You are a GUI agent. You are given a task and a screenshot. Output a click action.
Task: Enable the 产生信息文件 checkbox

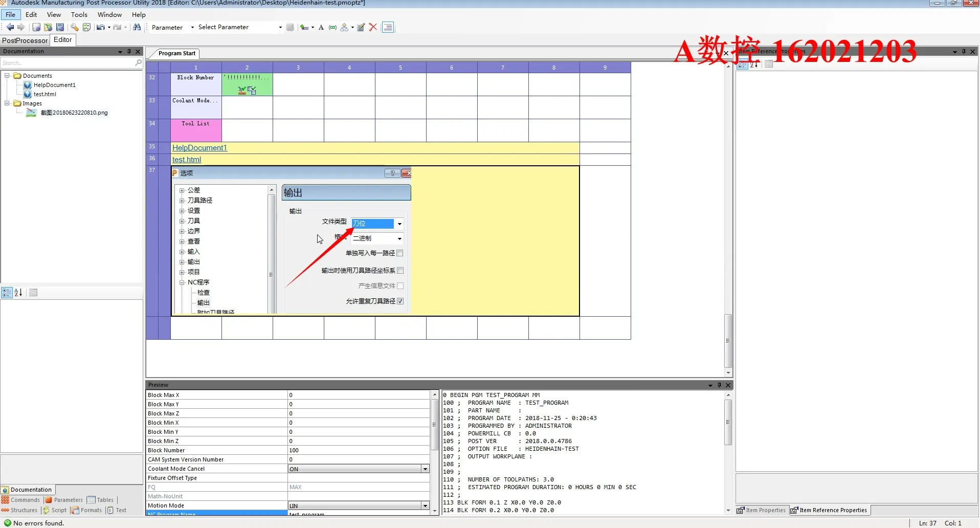point(401,286)
